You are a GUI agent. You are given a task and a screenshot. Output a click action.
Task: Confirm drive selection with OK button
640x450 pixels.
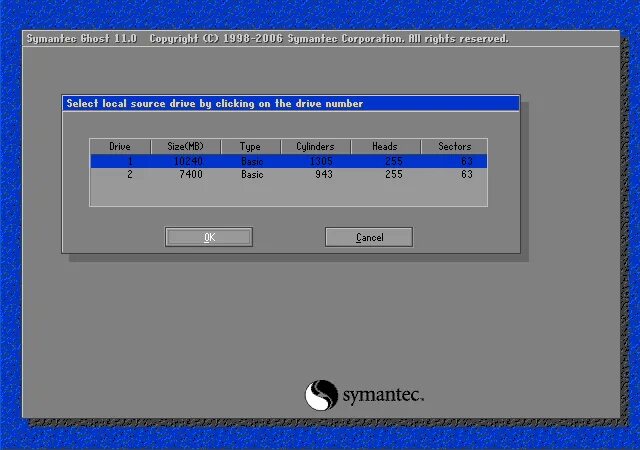(x=209, y=237)
